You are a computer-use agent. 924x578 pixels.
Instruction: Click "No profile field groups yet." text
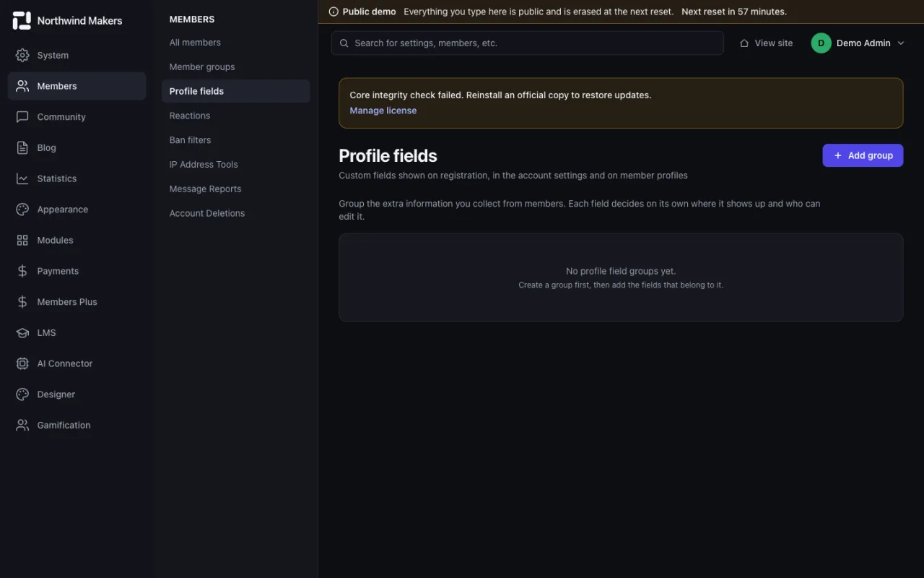coord(621,271)
